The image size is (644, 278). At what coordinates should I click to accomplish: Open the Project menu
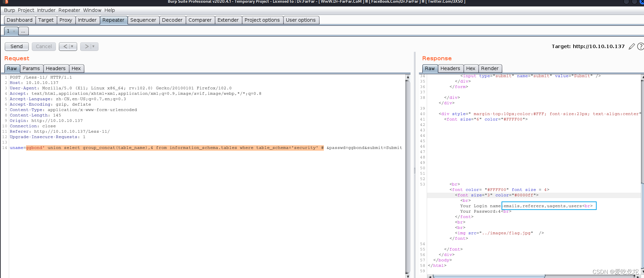pyautogui.click(x=26, y=10)
